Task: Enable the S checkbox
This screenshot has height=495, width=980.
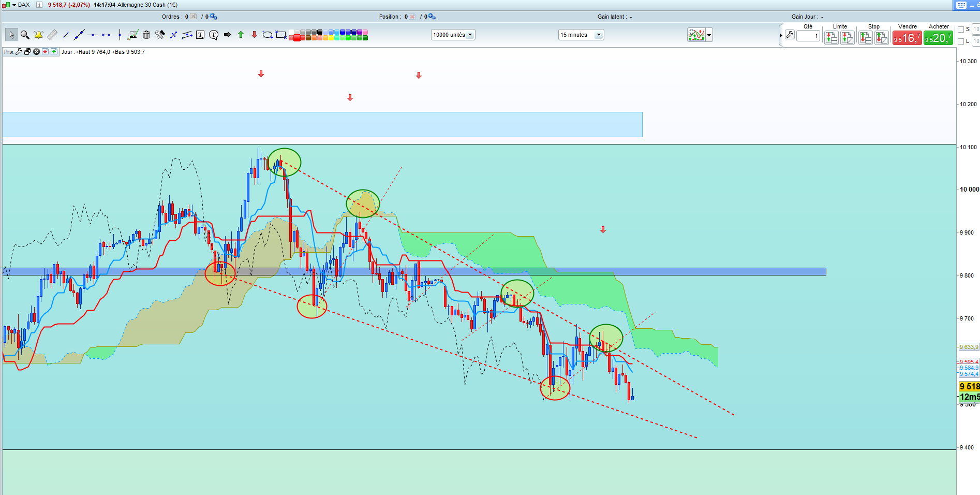Action: coord(961,30)
